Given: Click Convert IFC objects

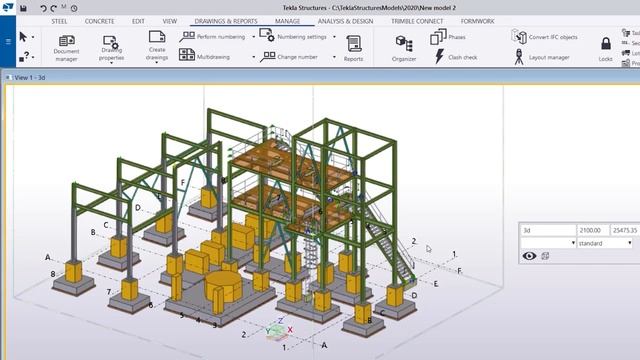Looking at the screenshot, I should pos(544,37).
